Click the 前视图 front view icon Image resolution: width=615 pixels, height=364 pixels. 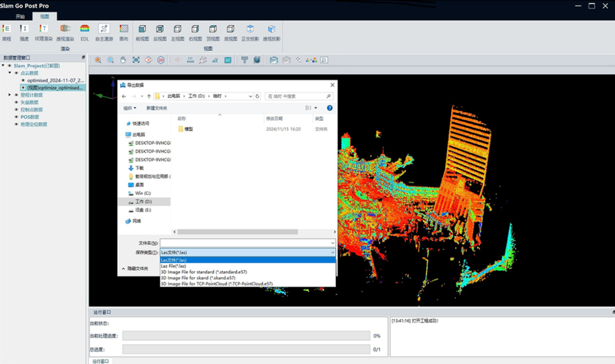click(x=142, y=29)
